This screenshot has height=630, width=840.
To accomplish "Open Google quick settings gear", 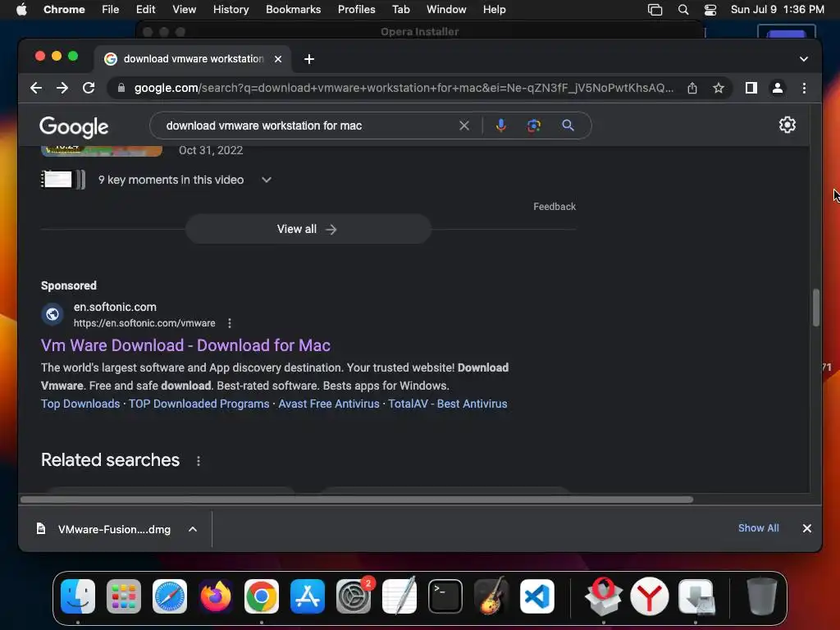I will pos(787,125).
